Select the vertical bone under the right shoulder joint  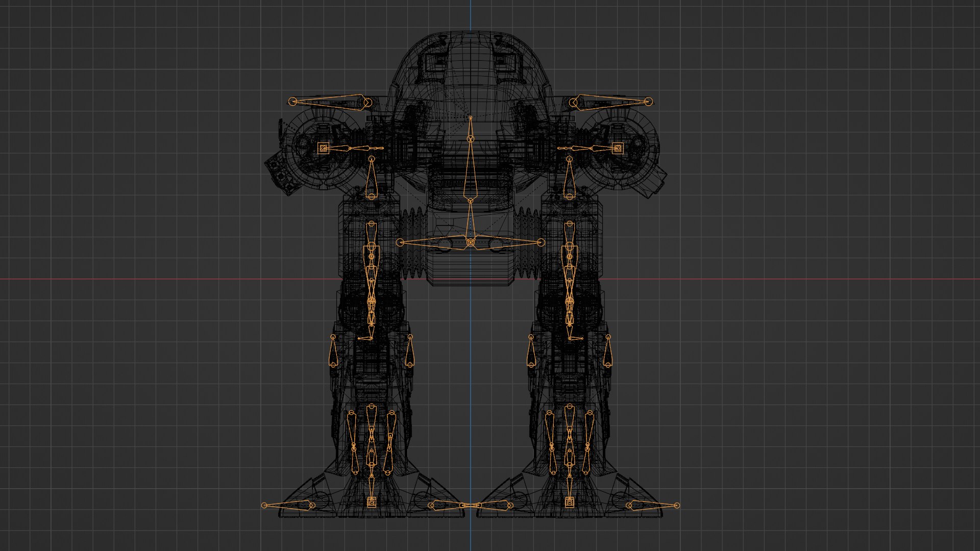point(569,178)
